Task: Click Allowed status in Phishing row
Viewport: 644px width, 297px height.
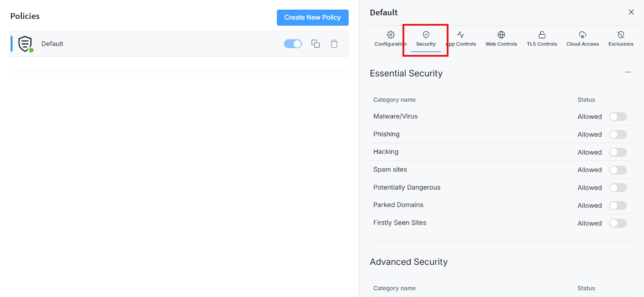Action: tap(590, 134)
